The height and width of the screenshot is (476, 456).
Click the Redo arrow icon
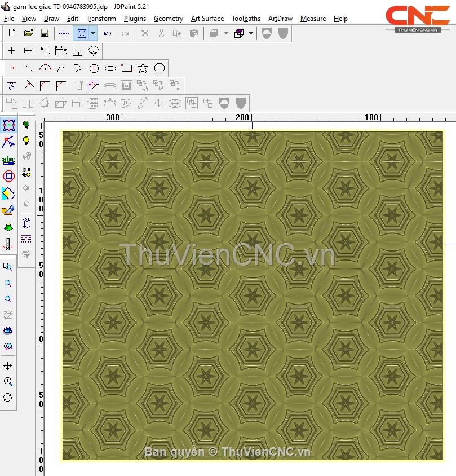pyautogui.click(x=125, y=33)
